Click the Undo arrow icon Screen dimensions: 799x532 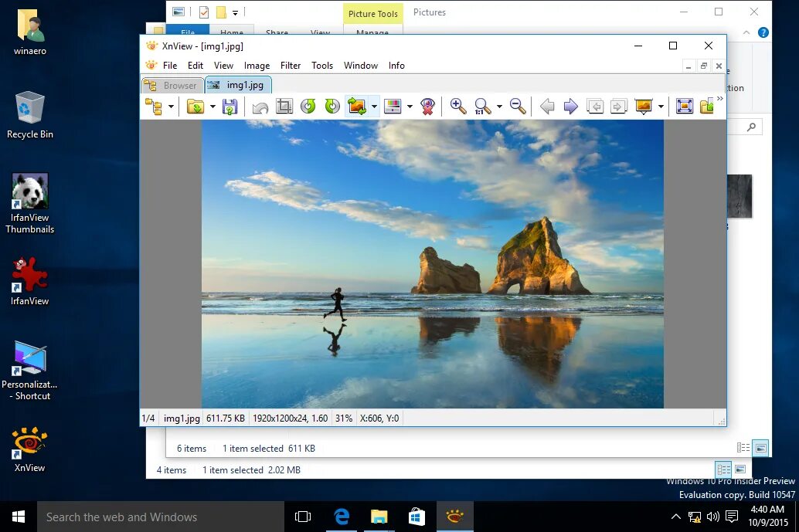(x=260, y=107)
